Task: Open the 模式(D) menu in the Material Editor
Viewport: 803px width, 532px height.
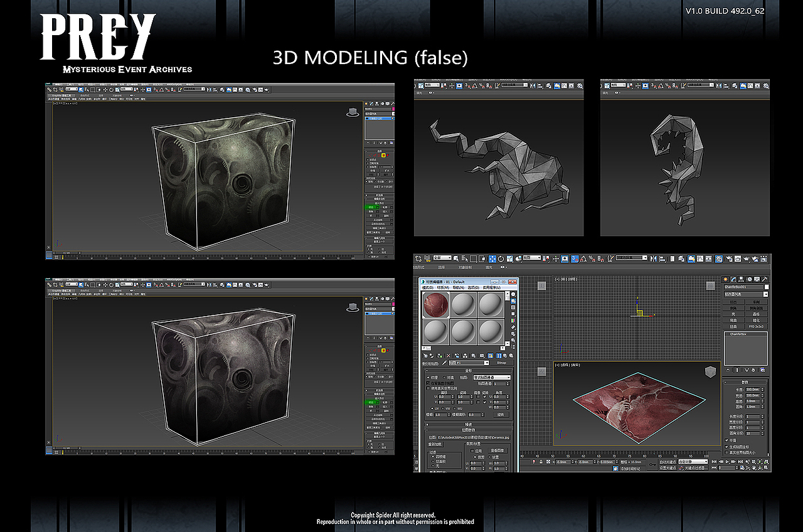Action: [x=429, y=287]
